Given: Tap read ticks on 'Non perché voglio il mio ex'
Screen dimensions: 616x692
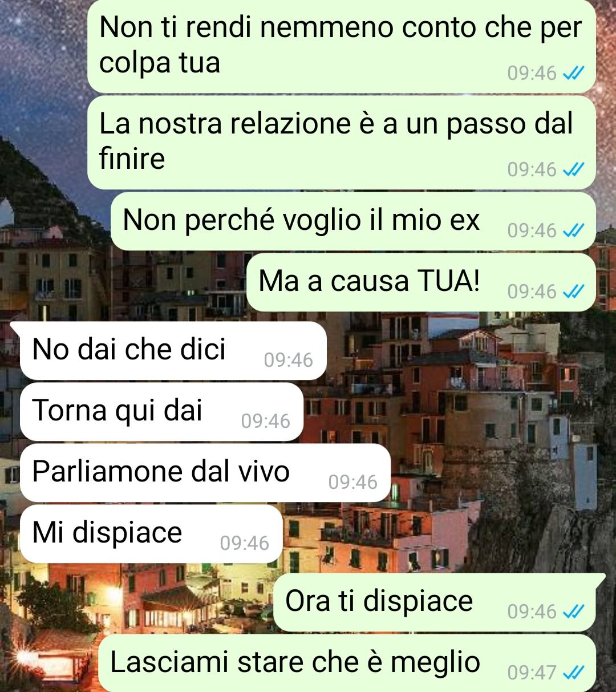Looking at the screenshot, I should pos(573,230).
